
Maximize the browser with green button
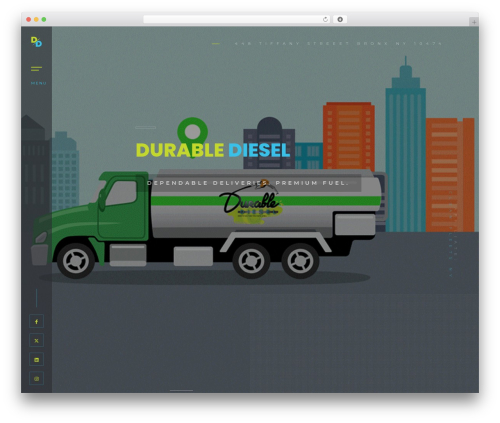point(44,19)
